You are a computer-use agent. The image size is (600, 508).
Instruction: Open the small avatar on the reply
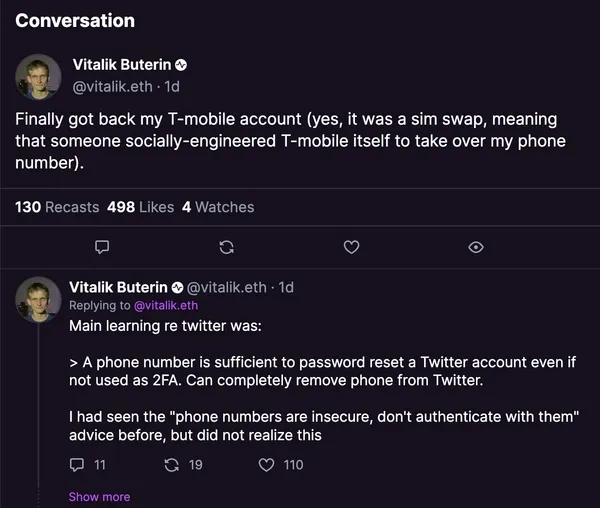(38, 302)
